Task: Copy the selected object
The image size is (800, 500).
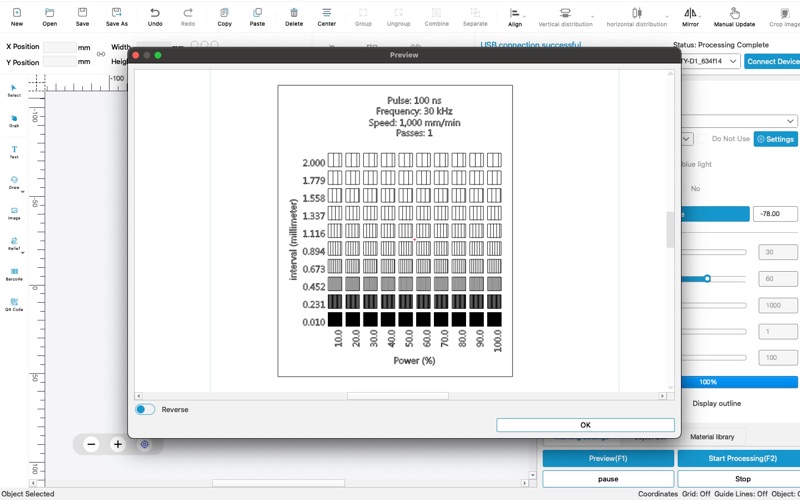Action: [224, 16]
